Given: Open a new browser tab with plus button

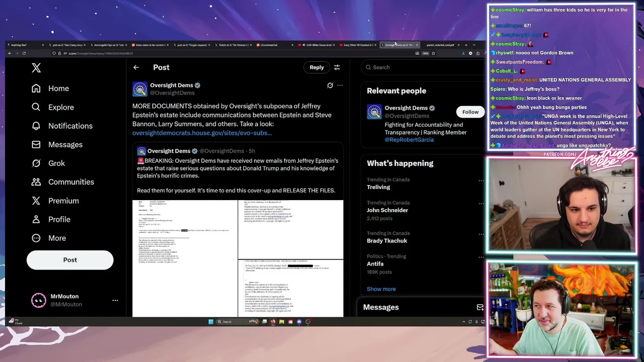Looking at the screenshot, I should coord(466,45).
